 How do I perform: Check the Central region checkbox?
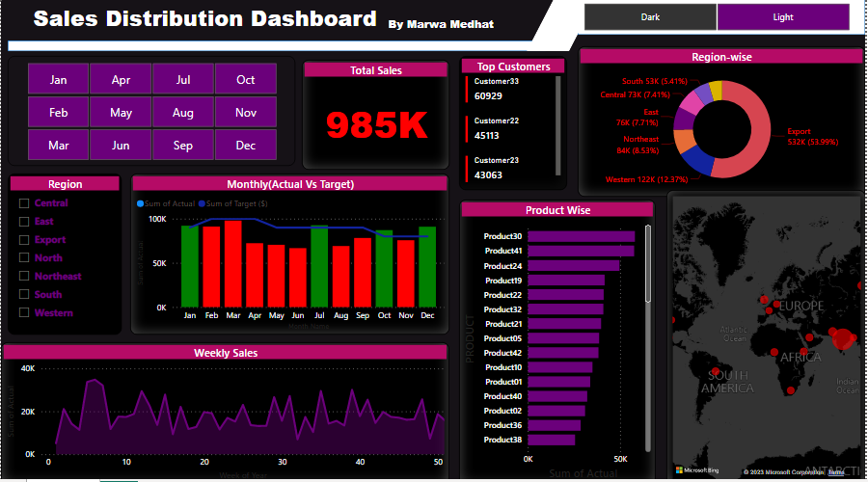coord(24,203)
